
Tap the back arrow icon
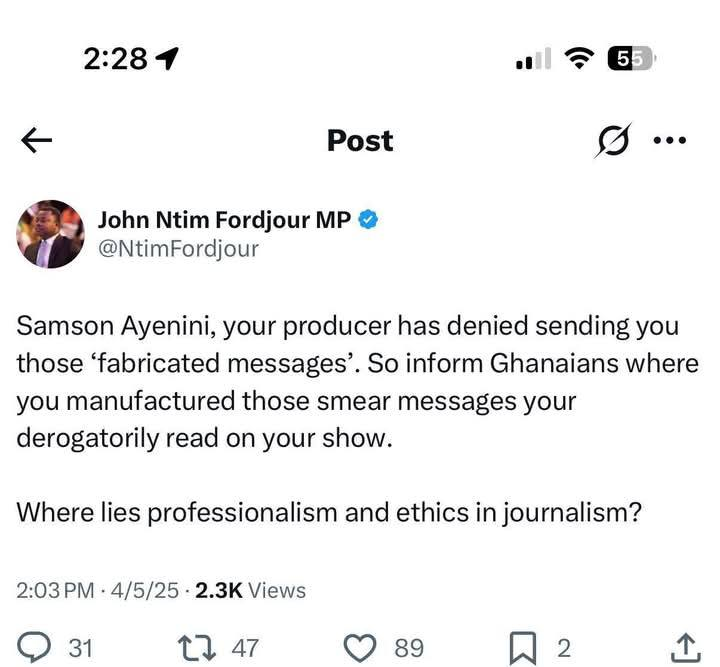tap(36, 142)
